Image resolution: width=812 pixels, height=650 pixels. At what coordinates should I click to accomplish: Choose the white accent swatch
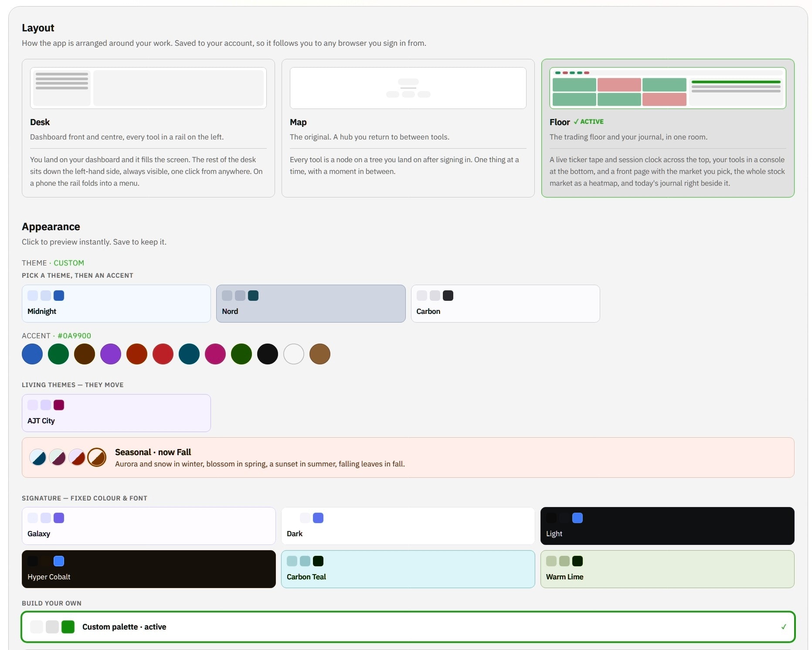click(x=294, y=354)
